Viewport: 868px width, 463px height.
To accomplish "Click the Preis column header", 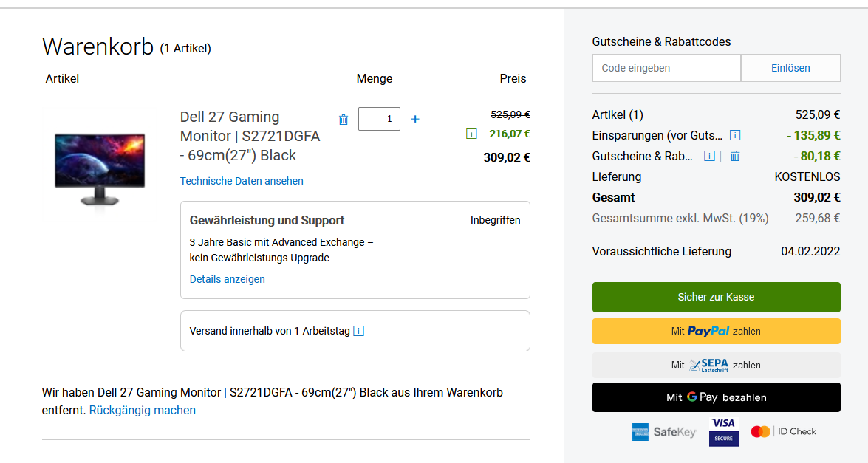I will [513, 78].
